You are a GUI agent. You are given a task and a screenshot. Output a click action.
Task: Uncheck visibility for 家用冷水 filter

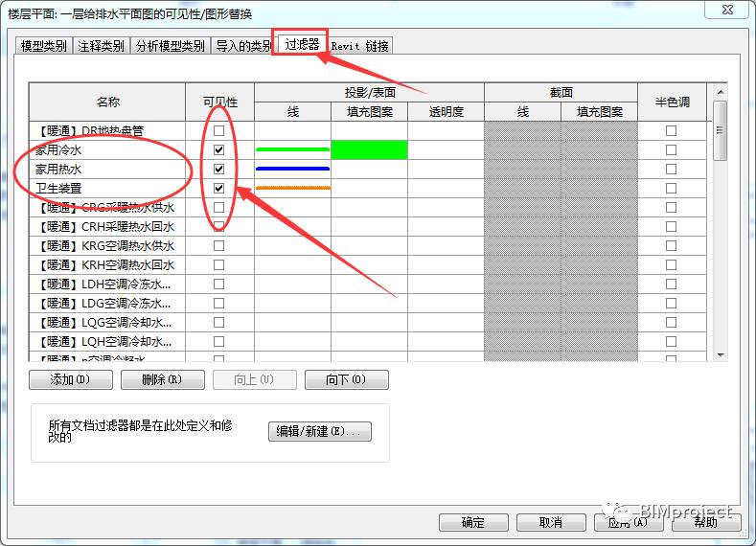[219, 150]
